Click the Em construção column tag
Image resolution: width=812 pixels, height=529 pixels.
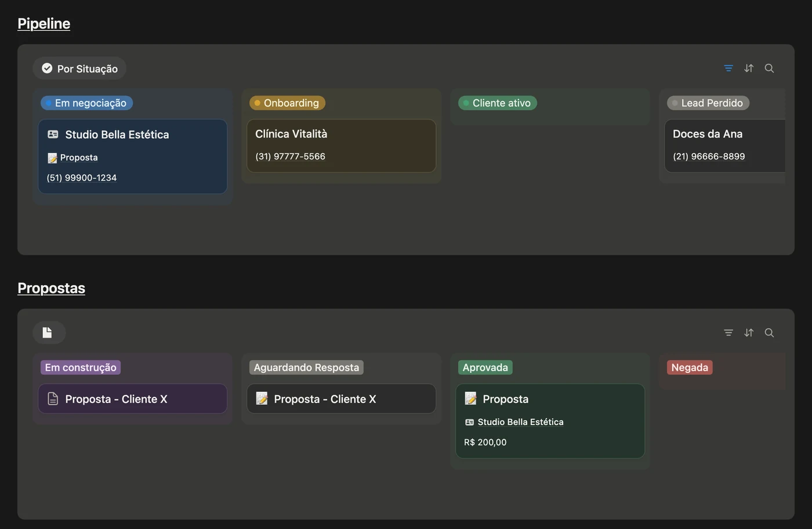click(81, 367)
